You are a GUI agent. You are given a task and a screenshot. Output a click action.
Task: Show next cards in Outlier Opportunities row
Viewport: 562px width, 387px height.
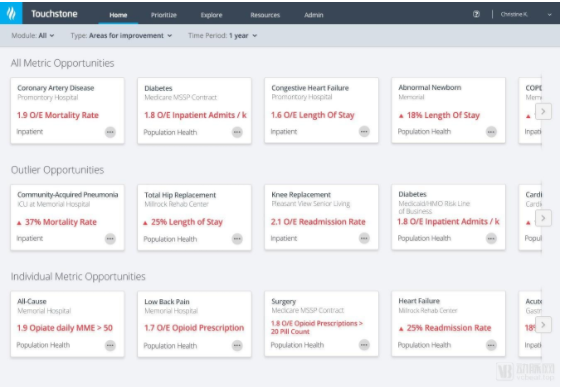[x=543, y=218]
